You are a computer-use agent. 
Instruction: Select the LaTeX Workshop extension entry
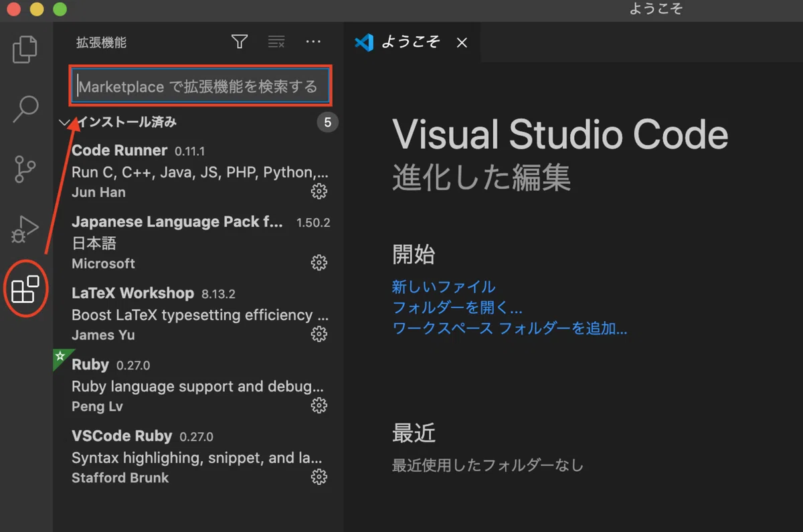[199, 314]
